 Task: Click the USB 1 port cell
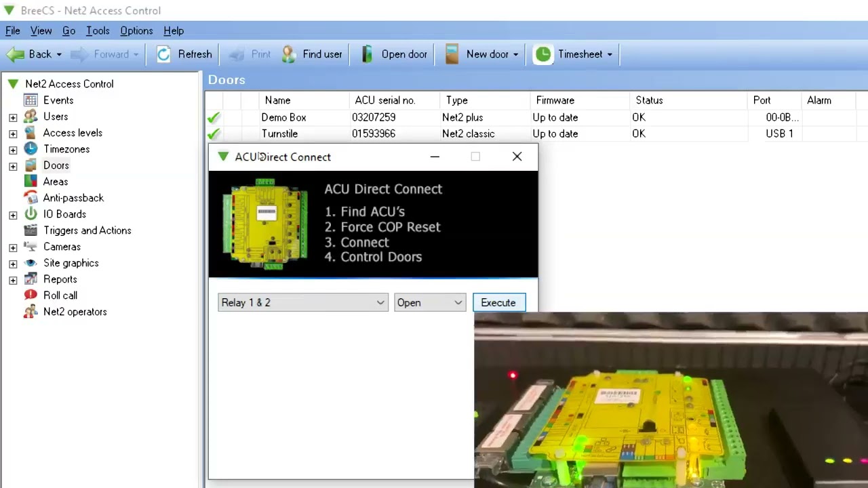(780, 134)
